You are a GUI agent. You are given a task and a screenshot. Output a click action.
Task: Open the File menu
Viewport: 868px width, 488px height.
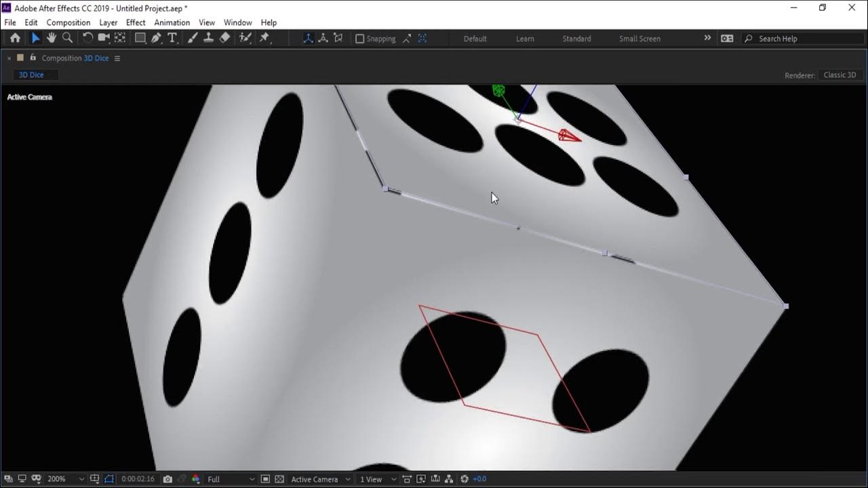tap(10, 22)
